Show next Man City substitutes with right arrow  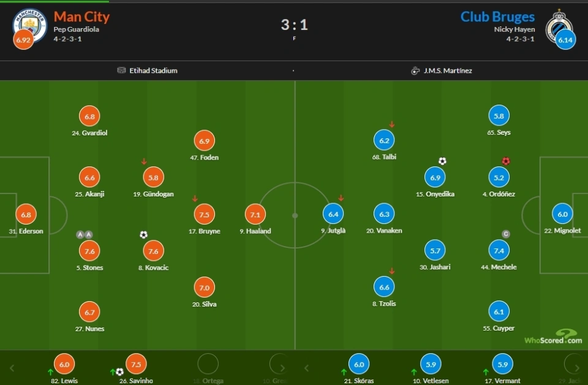pos(282,368)
